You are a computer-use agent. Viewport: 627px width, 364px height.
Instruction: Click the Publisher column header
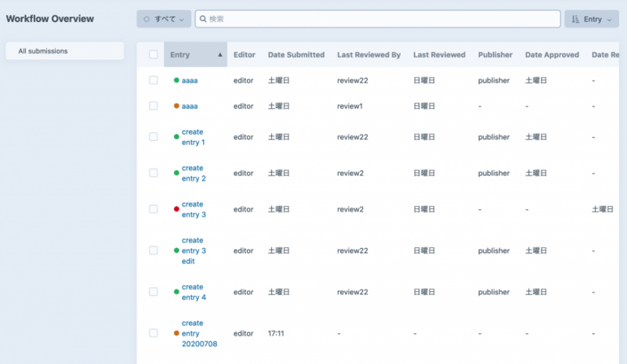click(495, 55)
